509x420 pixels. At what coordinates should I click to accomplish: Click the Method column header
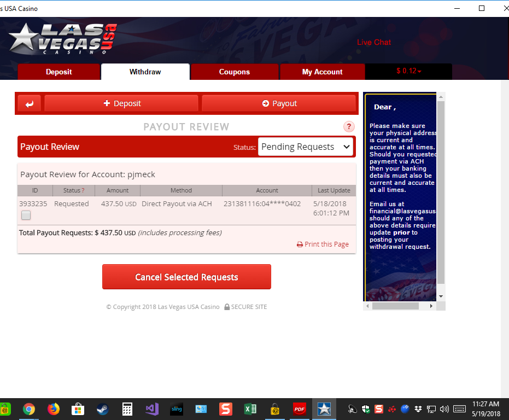coord(181,190)
